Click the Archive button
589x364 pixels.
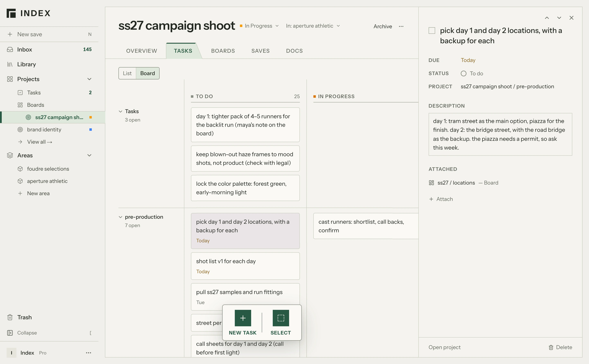pos(383,26)
